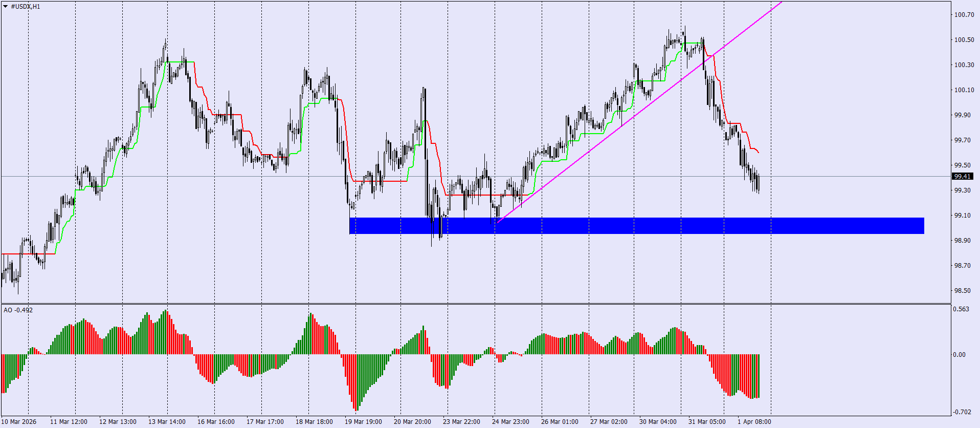Image resolution: width=980 pixels, height=428 pixels.
Task: Click the 19 Mar 19:00 time label
Action: [x=363, y=422]
